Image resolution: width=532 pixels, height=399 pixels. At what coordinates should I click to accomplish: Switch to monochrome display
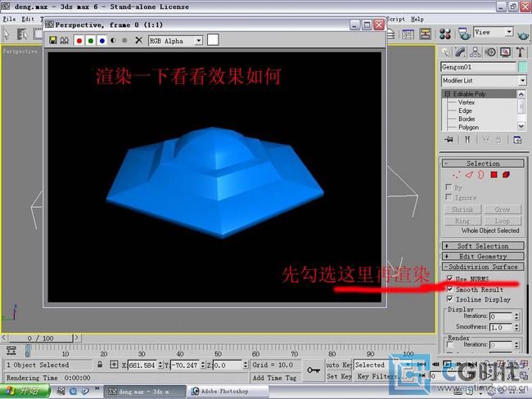click(124, 41)
